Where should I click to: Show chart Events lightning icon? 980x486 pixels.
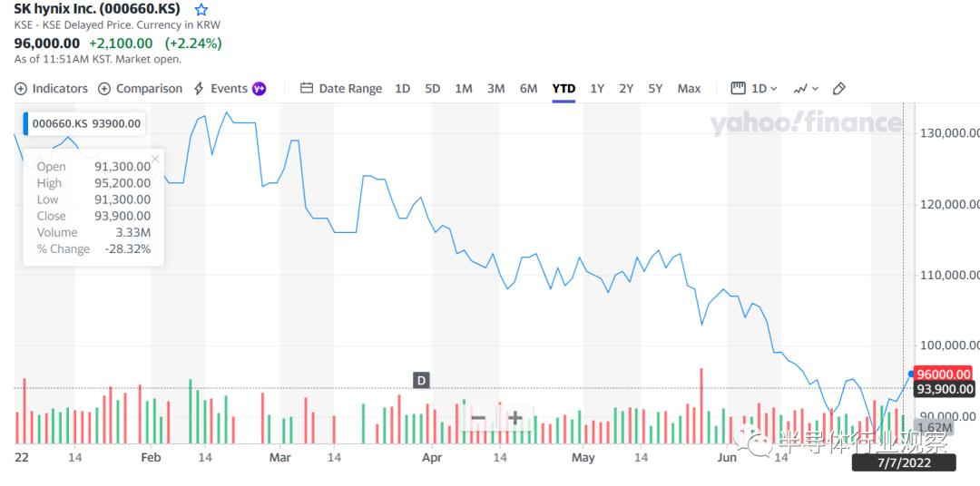click(199, 89)
